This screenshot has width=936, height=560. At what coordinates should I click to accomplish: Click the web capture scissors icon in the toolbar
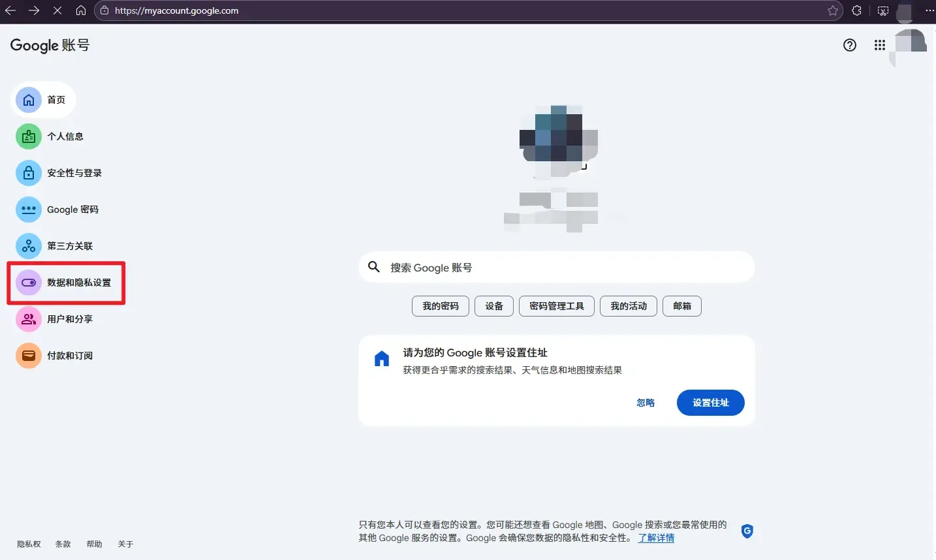[x=883, y=10]
